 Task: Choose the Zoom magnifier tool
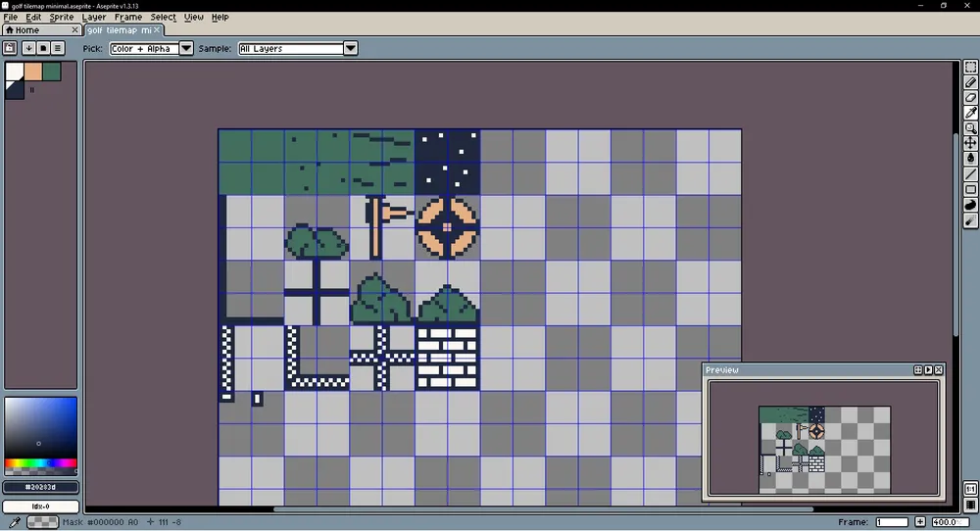tap(970, 128)
